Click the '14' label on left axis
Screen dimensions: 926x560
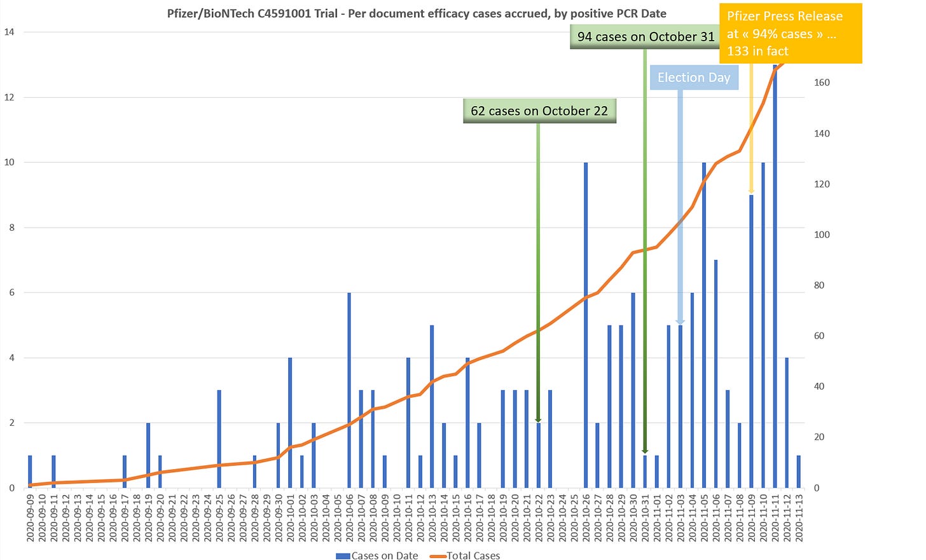tap(10, 32)
